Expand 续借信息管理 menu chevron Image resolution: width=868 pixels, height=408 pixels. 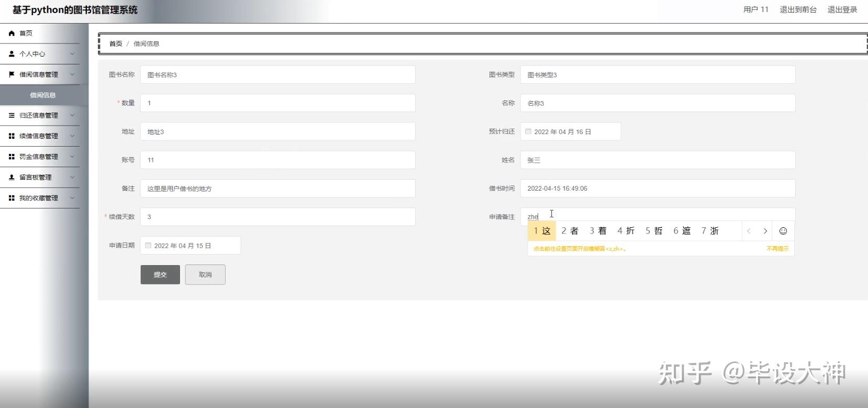point(72,136)
